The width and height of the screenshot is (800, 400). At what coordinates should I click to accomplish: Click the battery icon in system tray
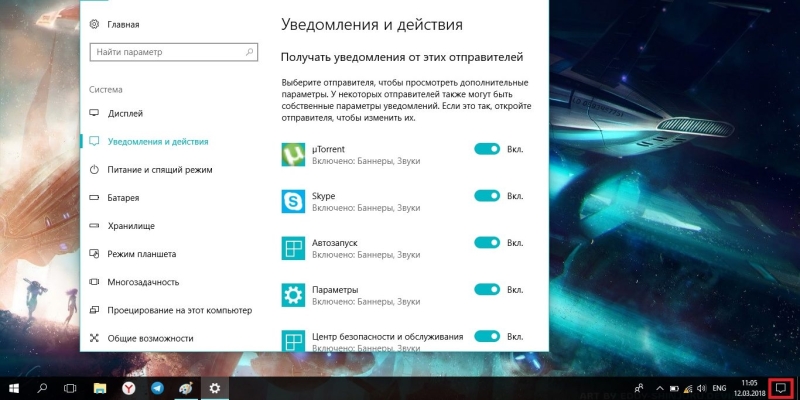[x=674, y=389]
